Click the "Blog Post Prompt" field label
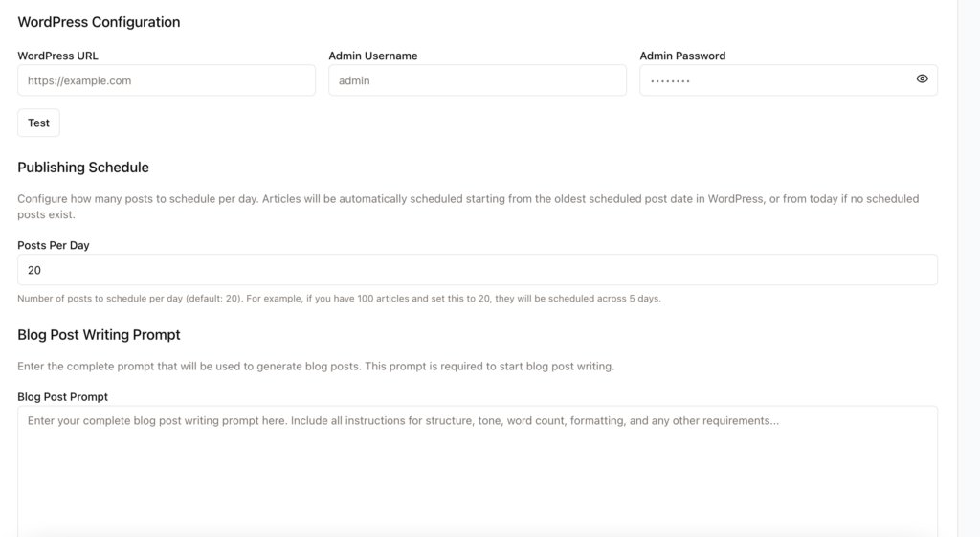Image resolution: width=980 pixels, height=537 pixels. coord(63,396)
